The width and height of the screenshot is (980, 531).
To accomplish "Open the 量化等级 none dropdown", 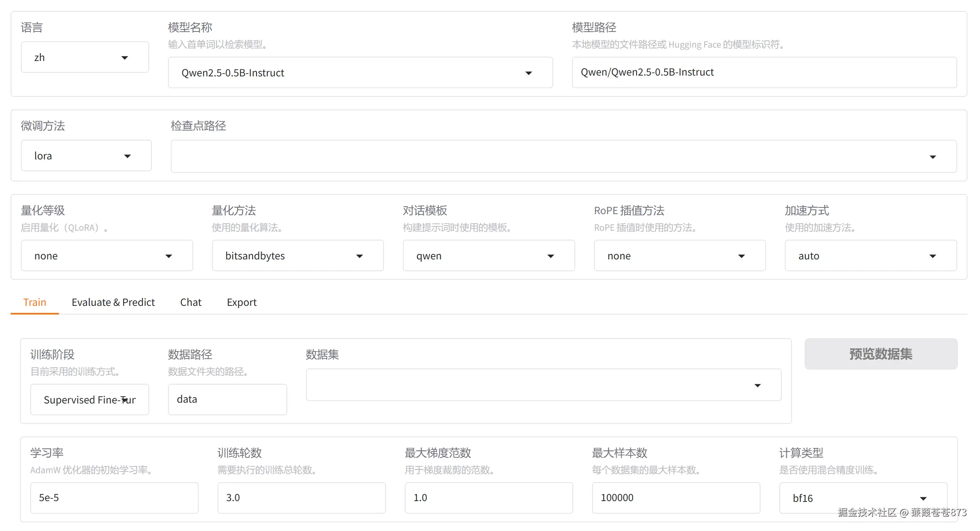I will click(106, 256).
